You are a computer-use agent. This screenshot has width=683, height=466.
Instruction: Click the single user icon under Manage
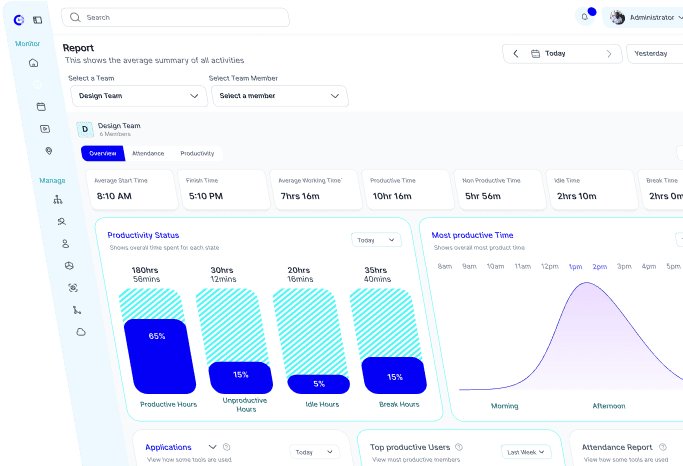[65, 243]
